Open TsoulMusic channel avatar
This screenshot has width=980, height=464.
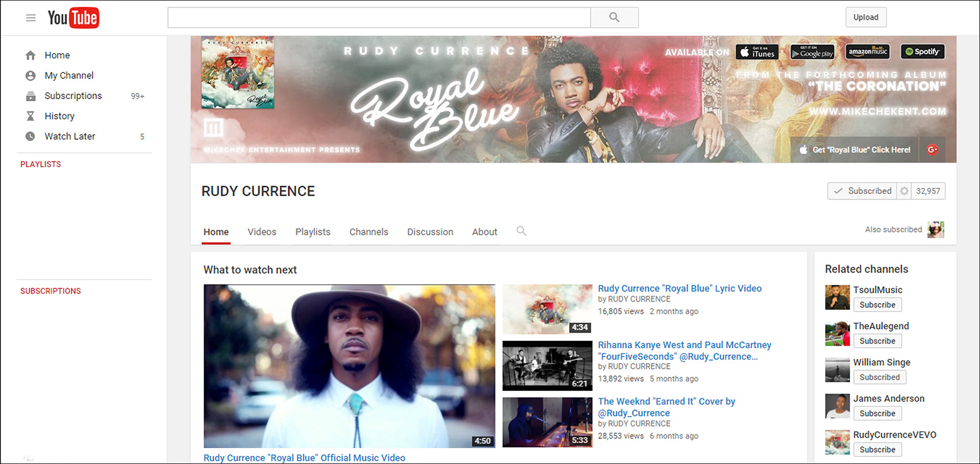pyautogui.click(x=837, y=298)
